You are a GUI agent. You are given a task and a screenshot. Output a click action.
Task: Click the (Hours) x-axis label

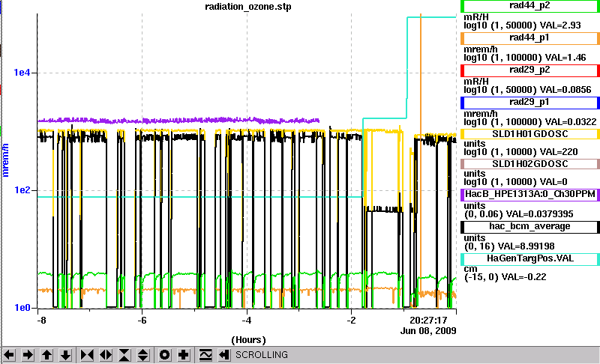pos(248,340)
